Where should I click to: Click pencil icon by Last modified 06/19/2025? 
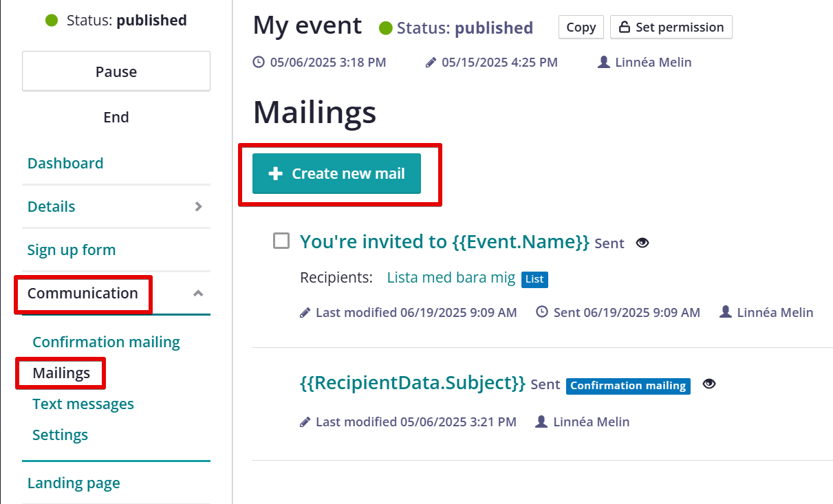305,312
